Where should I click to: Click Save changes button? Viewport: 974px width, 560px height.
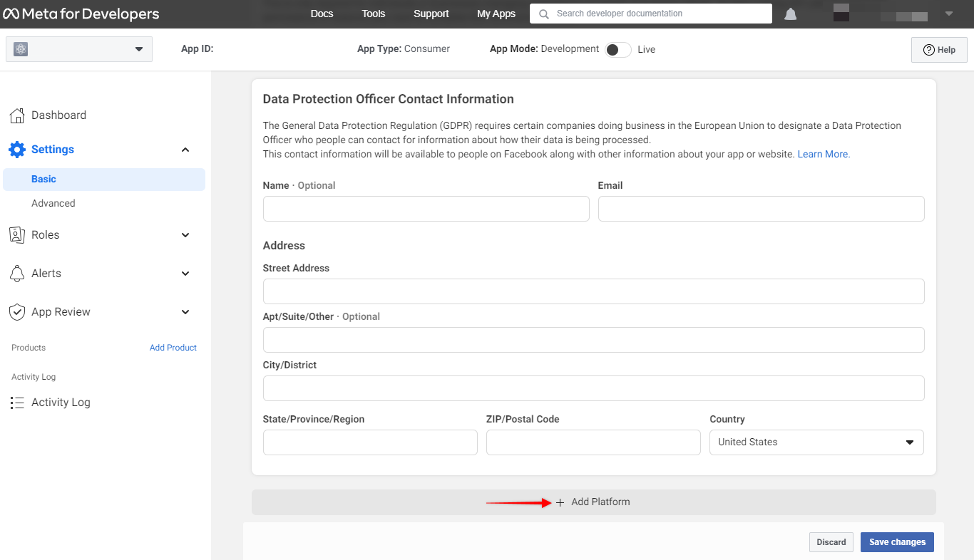[x=897, y=542]
